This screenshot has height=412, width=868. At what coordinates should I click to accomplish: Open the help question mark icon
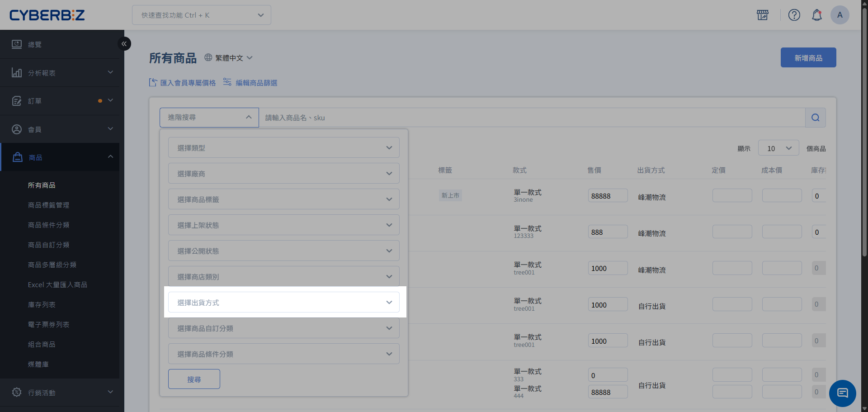[794, 15]
